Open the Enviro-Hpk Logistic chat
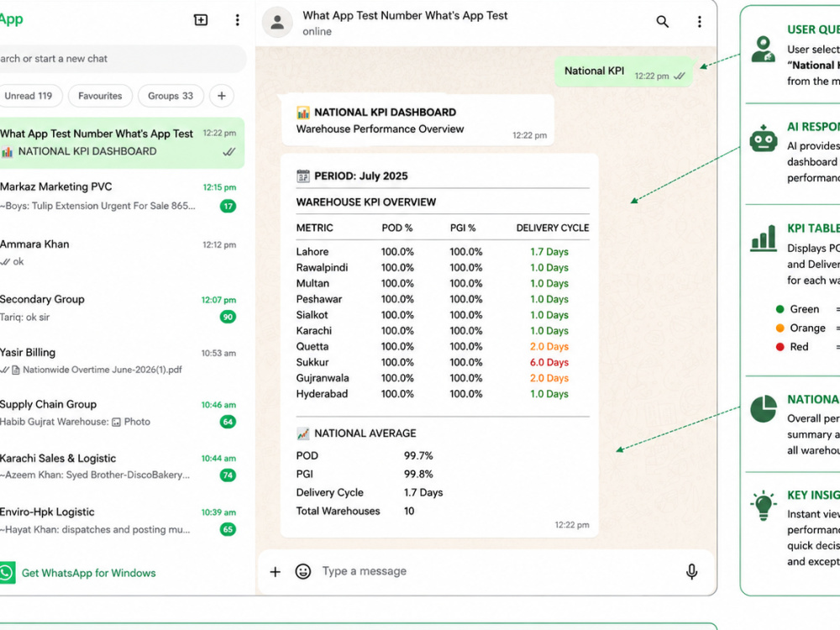Screen dimensions: 840x630 (120, 521)
